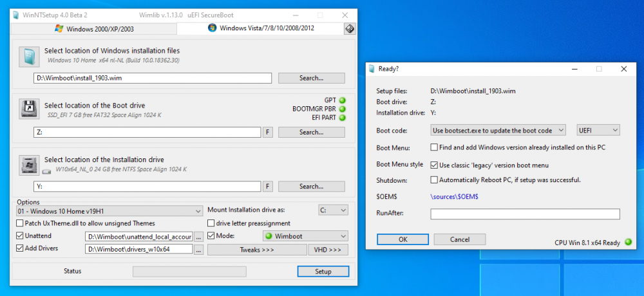Browse for Unattend file with ... button
The image size is (644, 296).
pos(198,237)
